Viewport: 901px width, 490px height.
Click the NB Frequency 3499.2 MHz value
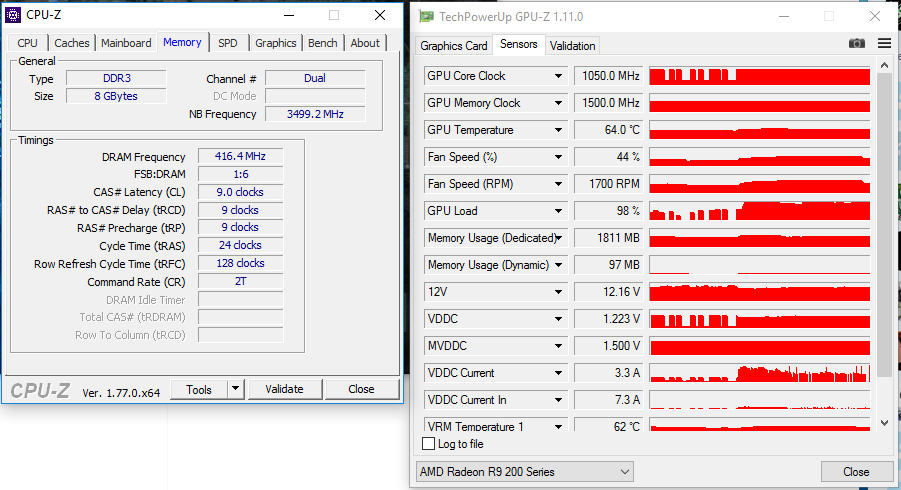(x=315, y=114)
